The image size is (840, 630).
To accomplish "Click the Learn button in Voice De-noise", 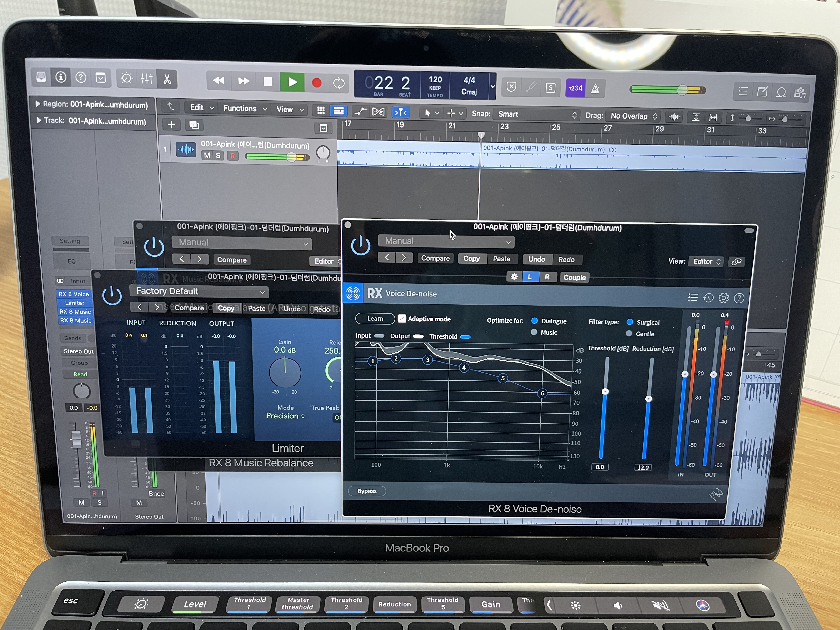I will (x=375, y=319).
